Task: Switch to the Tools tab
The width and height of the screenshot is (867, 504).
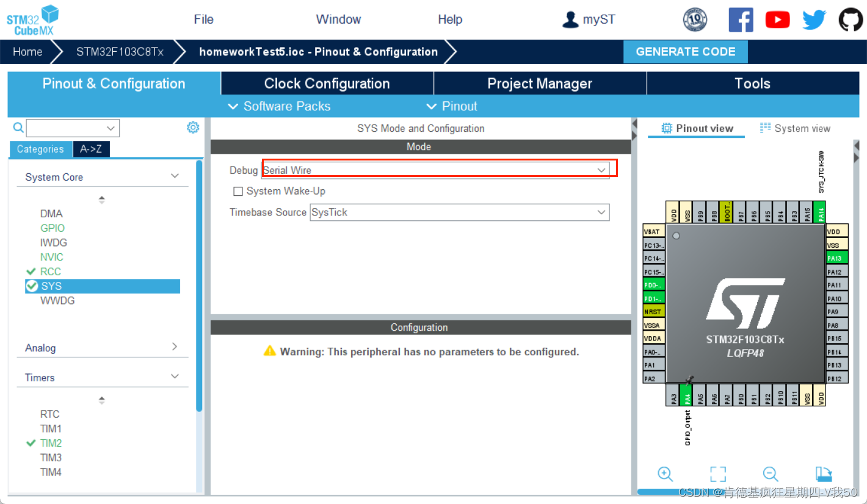Action: (x=752, y=84)
